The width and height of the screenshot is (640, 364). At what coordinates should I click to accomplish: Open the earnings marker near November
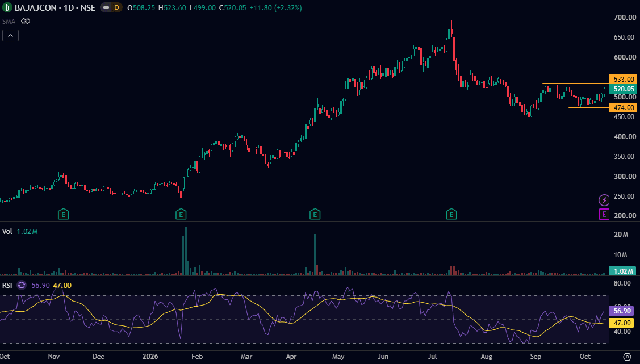click(x=63, y=214)
